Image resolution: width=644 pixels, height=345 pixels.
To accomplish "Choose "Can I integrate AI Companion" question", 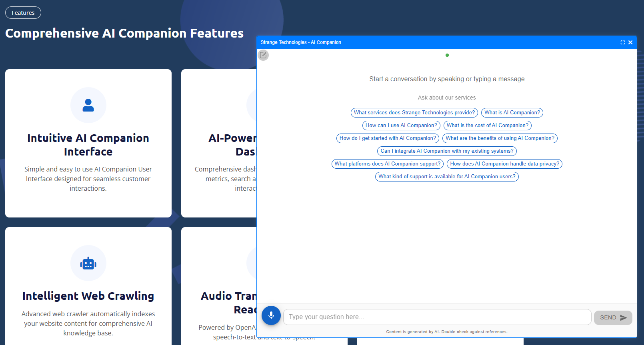I will click(447, 151).
